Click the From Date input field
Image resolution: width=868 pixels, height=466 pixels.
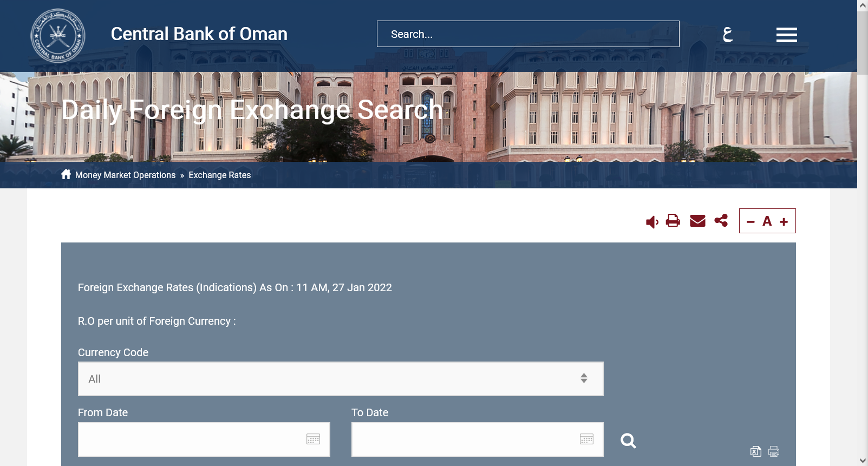190,439
